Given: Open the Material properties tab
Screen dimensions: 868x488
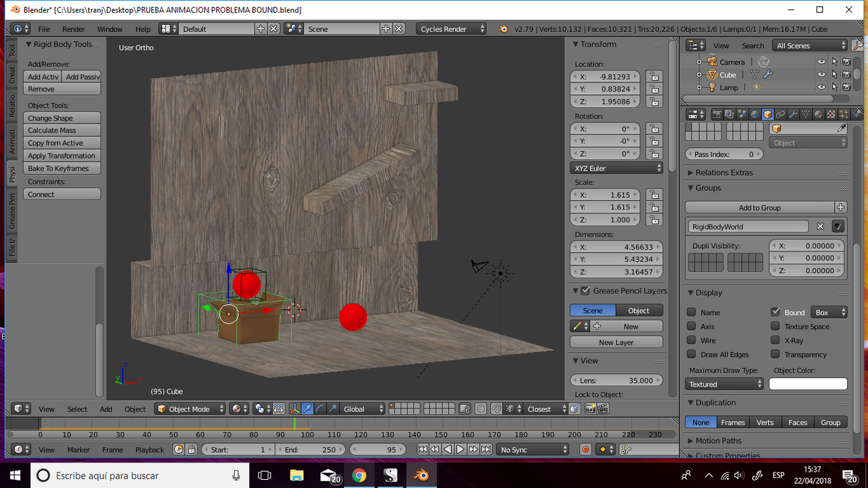Looking at the screenshot, I should point(818,114).
